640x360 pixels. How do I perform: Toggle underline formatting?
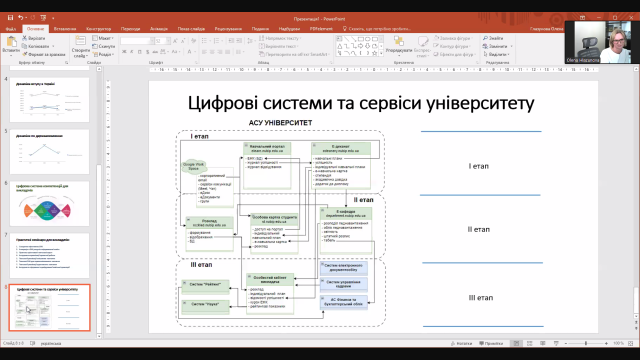click(139, 52)
